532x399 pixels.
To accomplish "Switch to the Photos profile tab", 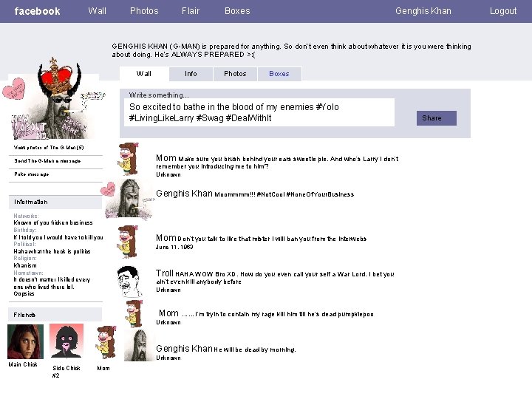I will tap(235, 74).
